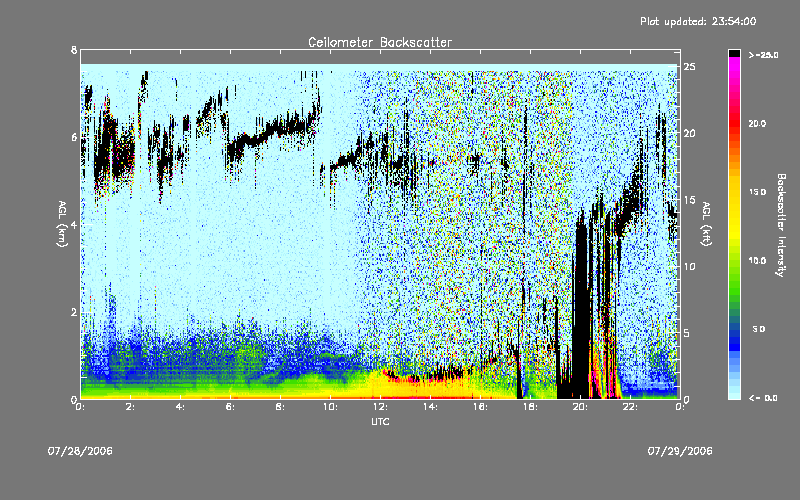Click the 'Ceilometer Backscatter' plot title
This screenshot has height=500, width=800.
pyautogui.click(x=380, y=42)
